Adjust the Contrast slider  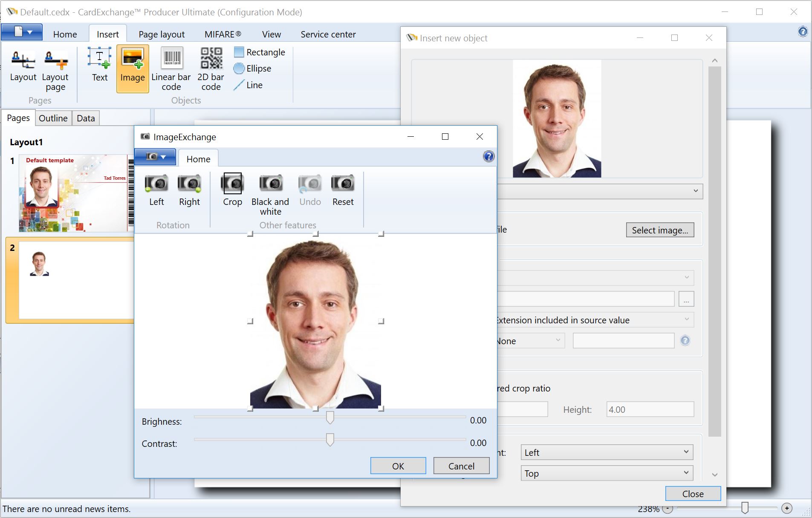coord(330,440)
